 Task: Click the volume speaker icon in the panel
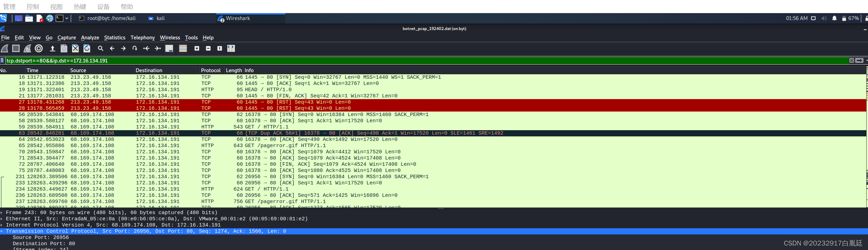[824, 18]
